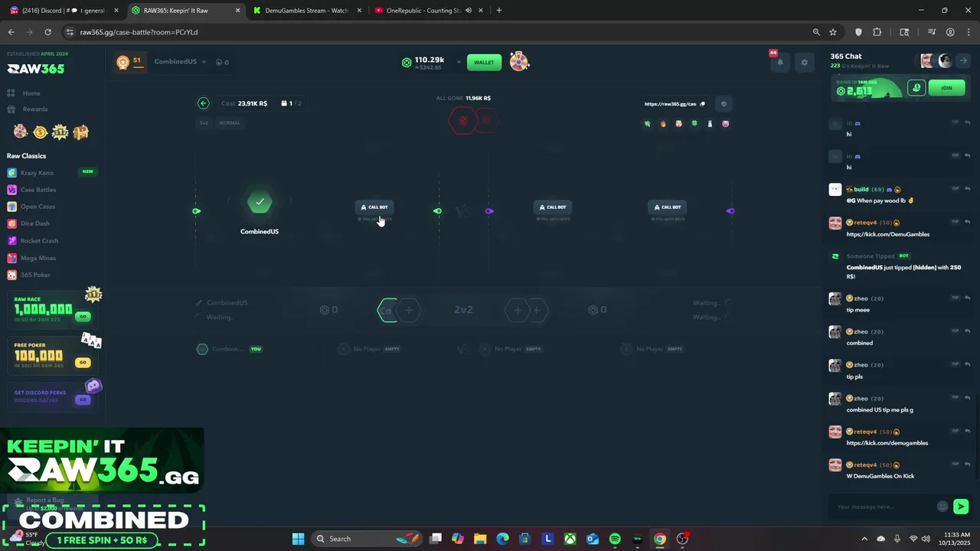Click the rain tip coin icon
The image size is (980, 551).
916,88
